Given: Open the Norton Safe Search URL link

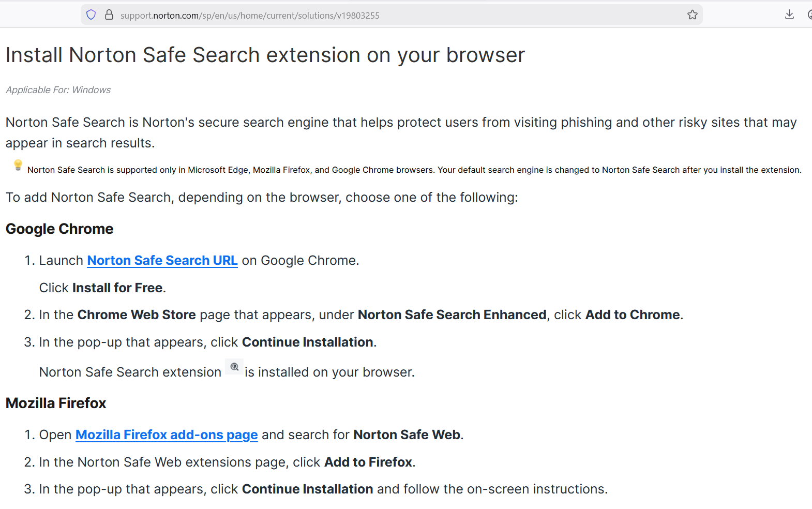Looking at the screenshot, I should pos(162,260).
